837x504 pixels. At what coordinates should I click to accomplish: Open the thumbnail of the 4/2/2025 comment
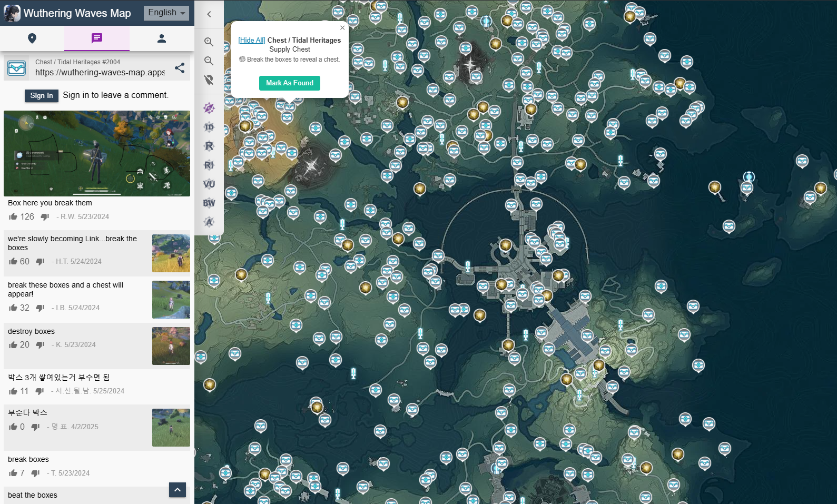pos(171,428)
